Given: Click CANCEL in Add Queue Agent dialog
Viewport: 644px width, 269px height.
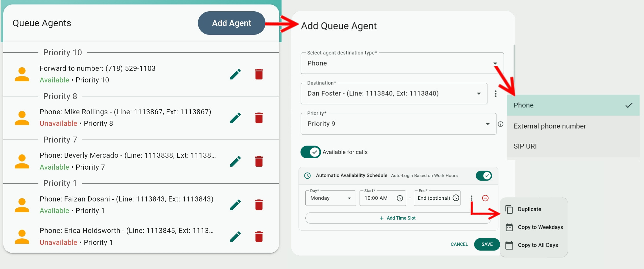Looking at the screenshot, I should coord(459,244).
